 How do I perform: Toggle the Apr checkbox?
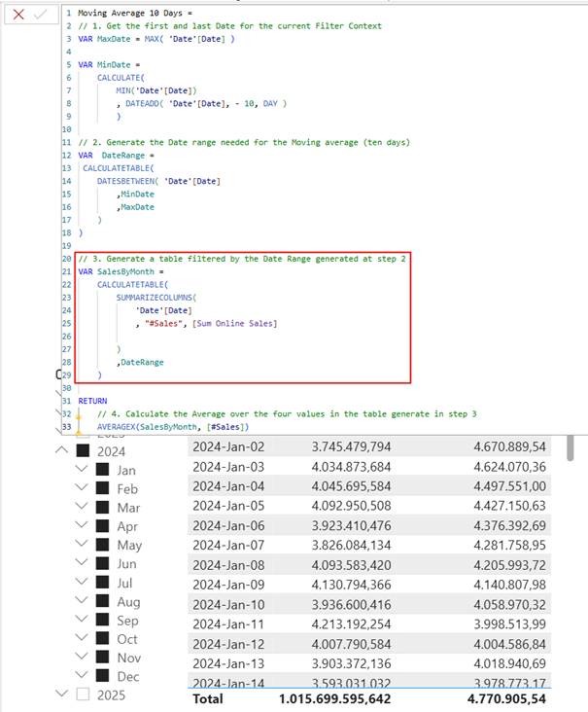103,525
